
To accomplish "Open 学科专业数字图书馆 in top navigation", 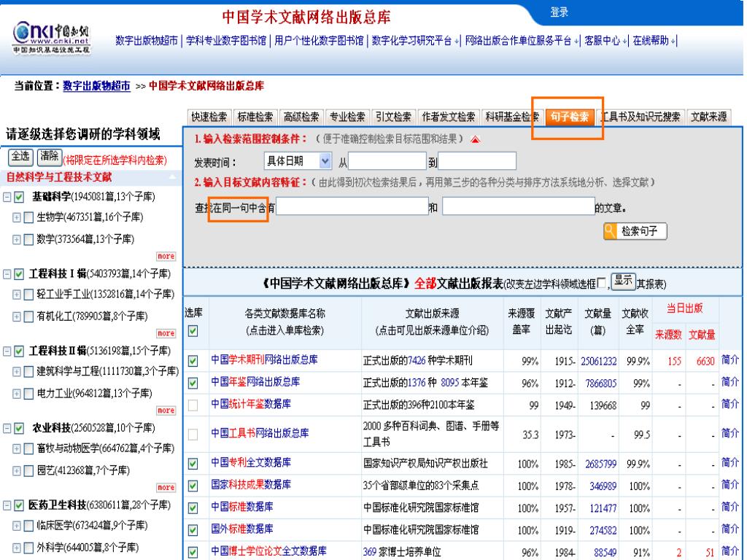I will pyautogui.click(x=226, y=41).
